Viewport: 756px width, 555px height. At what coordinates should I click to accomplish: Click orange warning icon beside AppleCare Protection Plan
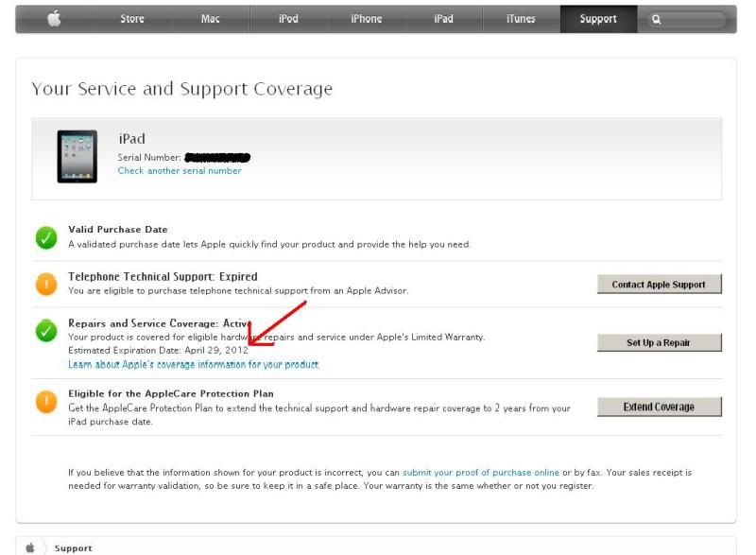pos(46,402)
